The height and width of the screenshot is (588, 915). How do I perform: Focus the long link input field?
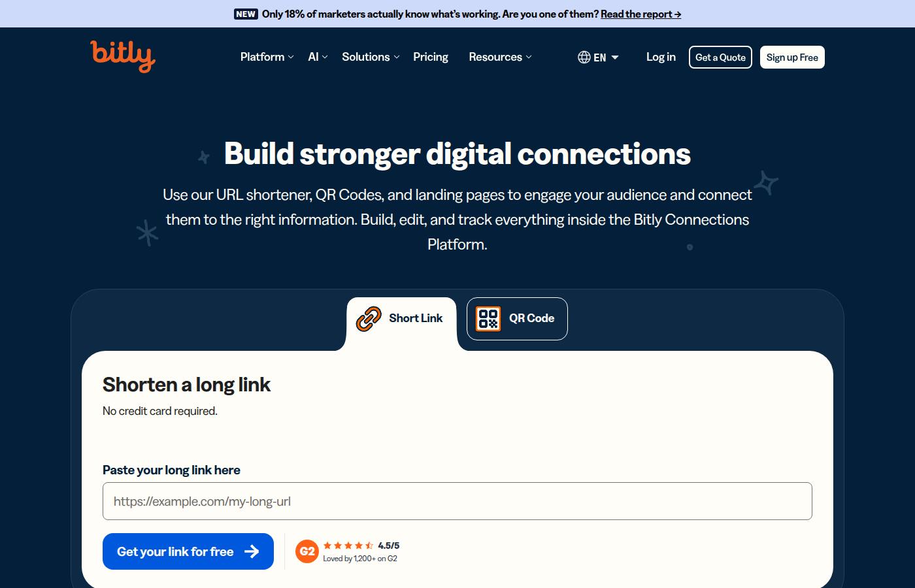pyautogui.click(x=457, y=501)
